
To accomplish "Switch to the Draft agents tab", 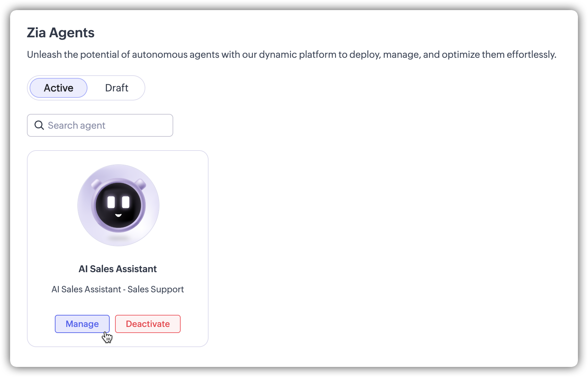I will point(117,88).
